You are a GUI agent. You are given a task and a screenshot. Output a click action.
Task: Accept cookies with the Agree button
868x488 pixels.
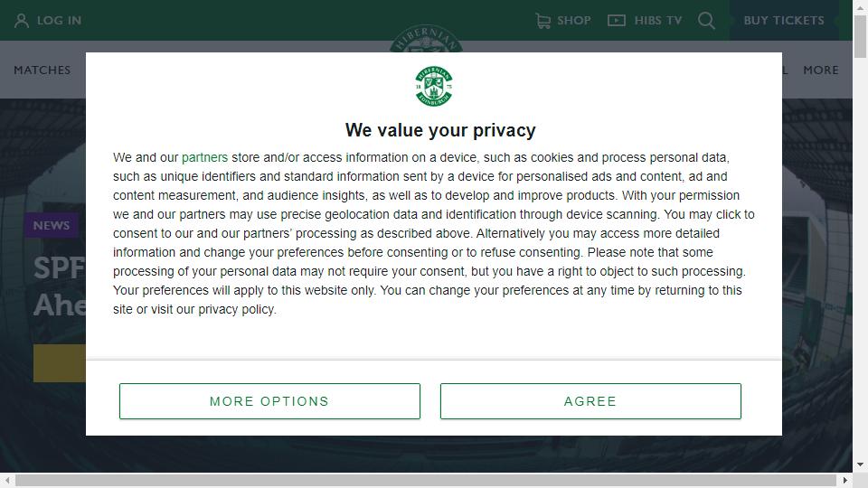[590, 401]
